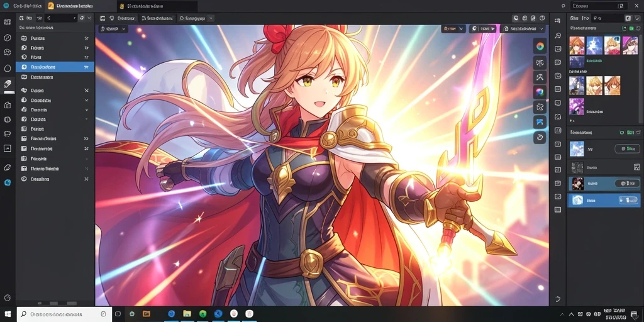This screenshot has height=322, width=644.
Task: Click the taskbar search box
Action: tap(65, 314)
